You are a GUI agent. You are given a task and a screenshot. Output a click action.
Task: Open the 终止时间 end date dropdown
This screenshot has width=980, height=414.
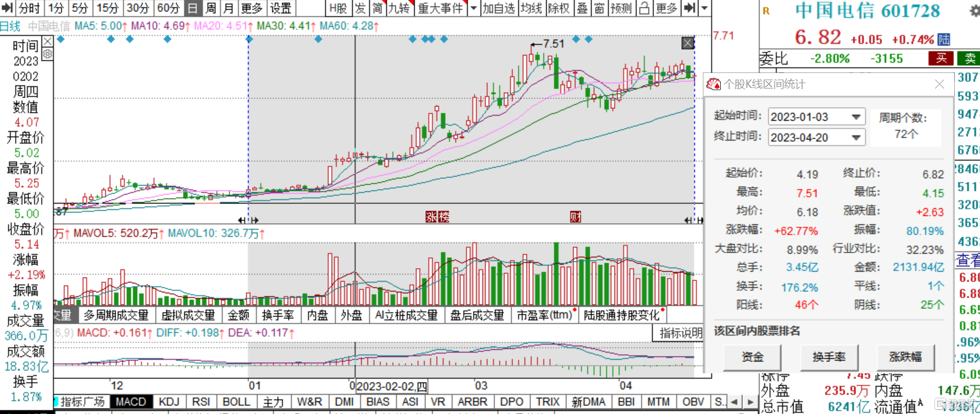(x=856, y=138)
